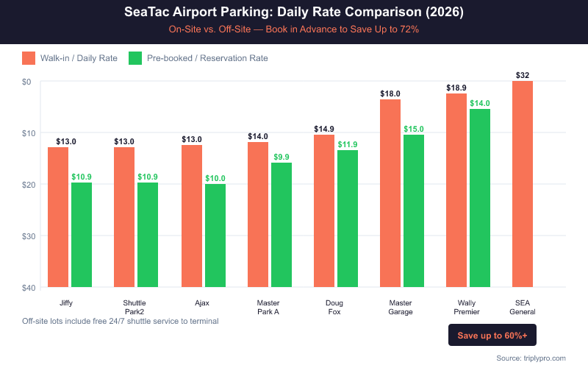Click the orange Walk-in legend swatch
Screen dimensions: 588x368
(x=29, y=58)
